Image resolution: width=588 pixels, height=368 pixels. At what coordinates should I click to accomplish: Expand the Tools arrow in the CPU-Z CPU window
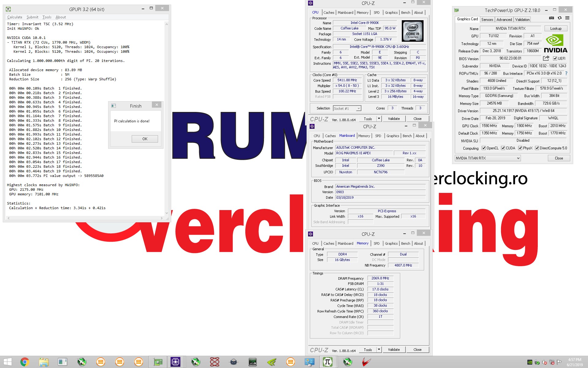(379, 119)
